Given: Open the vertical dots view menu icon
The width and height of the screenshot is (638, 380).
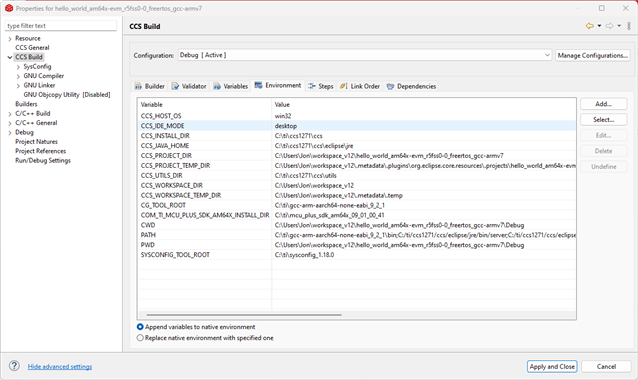Looking at the screenshot, I should [x=629, y=26].
